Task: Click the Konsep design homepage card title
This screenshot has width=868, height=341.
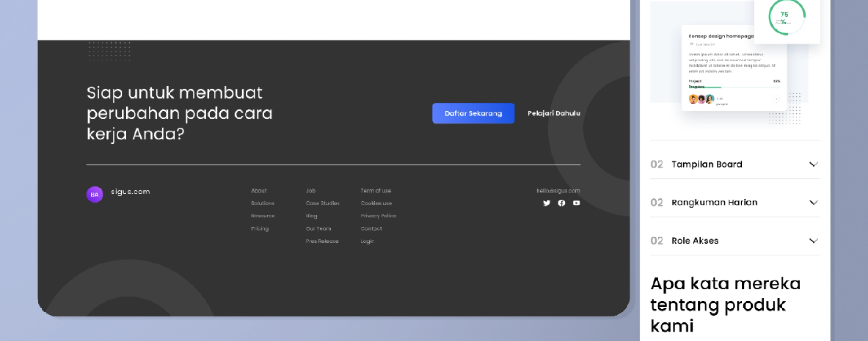Action: [721, 36]
